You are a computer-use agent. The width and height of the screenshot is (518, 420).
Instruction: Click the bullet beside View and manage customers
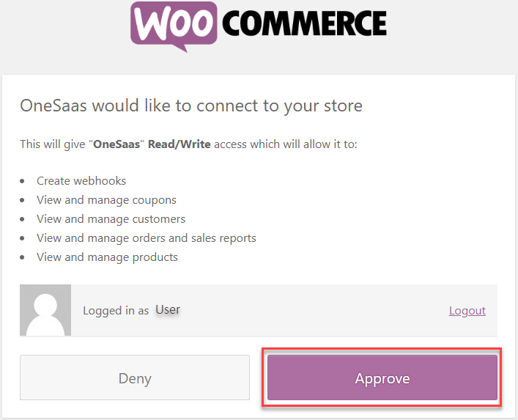(22, 219)
